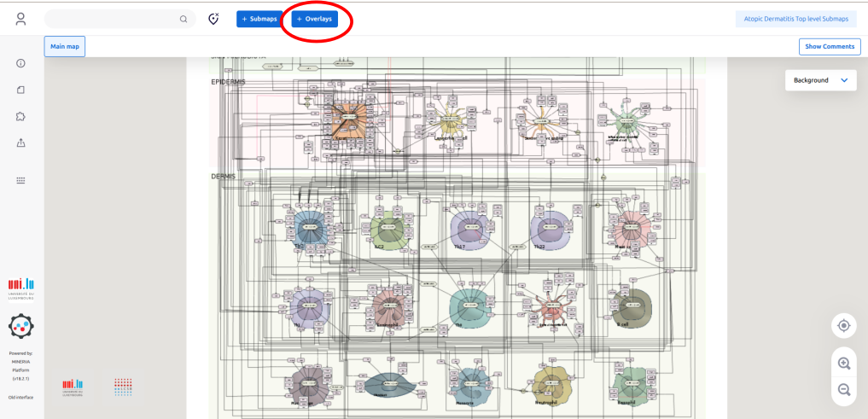
Task: Click the Show Comments button
Action: point(829,47)
